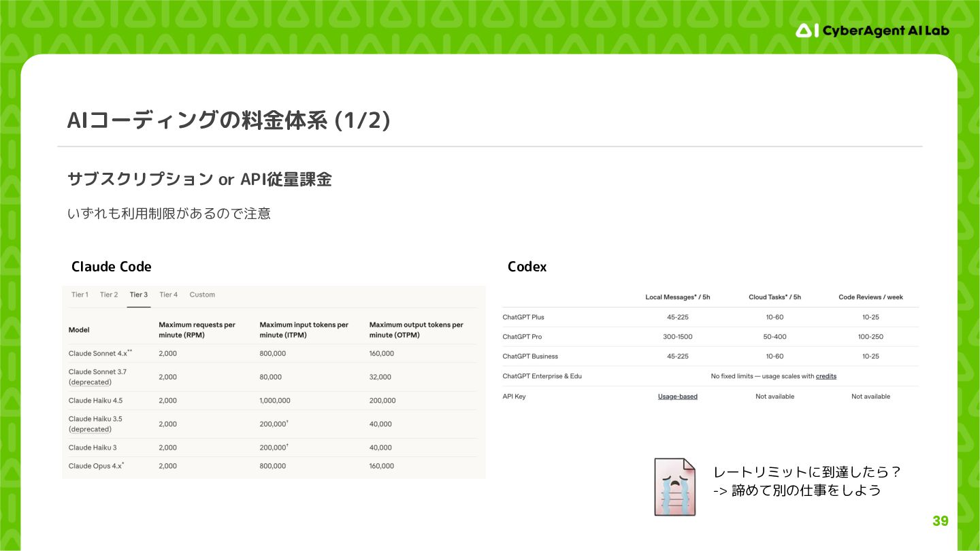Click the 'Codex' heading
Viewport: 980px width, 551px height.
(x=527, y=267)
